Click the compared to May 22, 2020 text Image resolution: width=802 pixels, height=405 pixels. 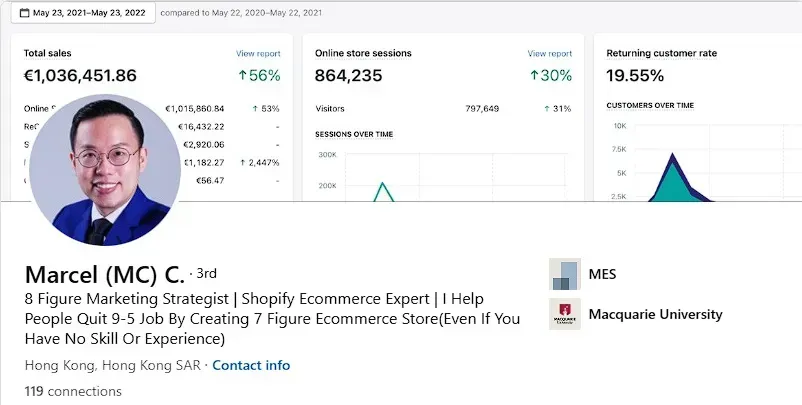coord(241,13)
